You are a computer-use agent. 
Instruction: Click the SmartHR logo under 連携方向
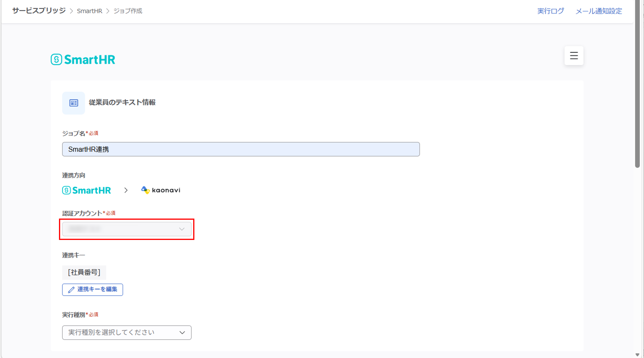[x=87, y=190]
